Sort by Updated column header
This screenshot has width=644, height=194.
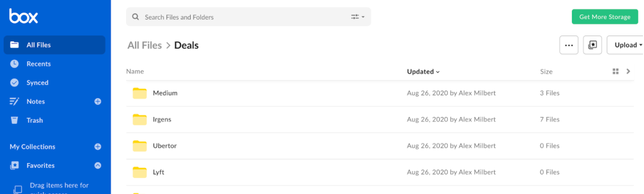423,72
